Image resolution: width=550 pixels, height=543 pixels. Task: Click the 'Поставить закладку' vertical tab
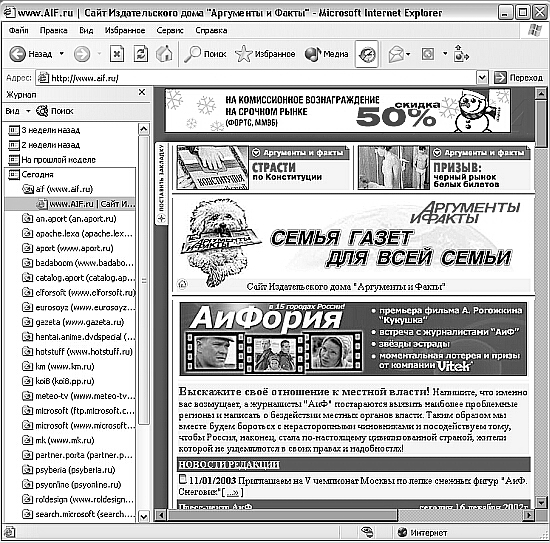pos(161,183)
